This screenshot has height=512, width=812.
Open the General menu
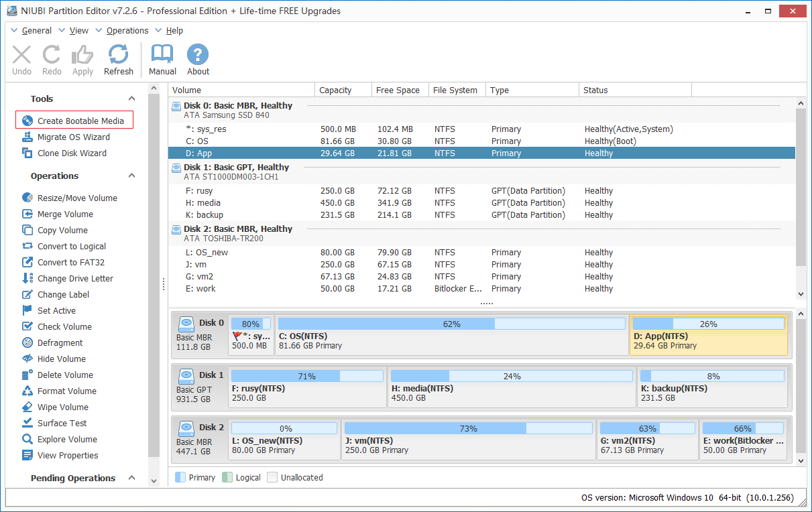[x=36, y=30]
